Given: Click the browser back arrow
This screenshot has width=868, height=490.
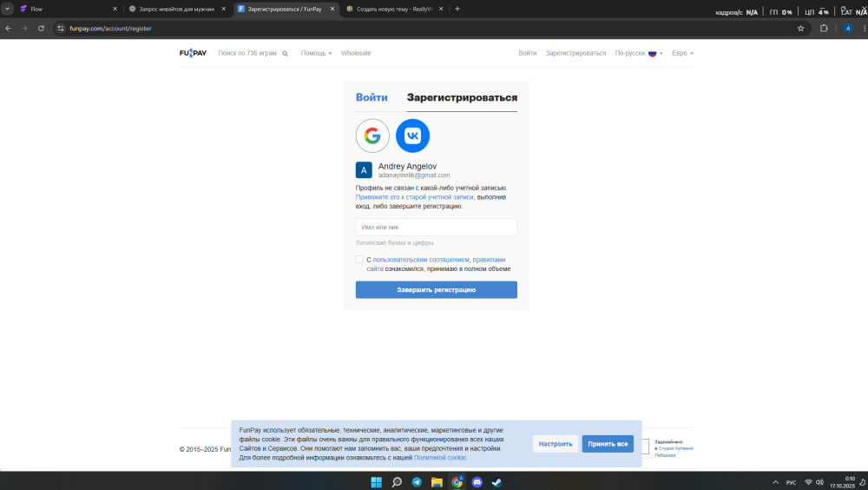Looking at the screenshot, I should [x=9, y=29].
